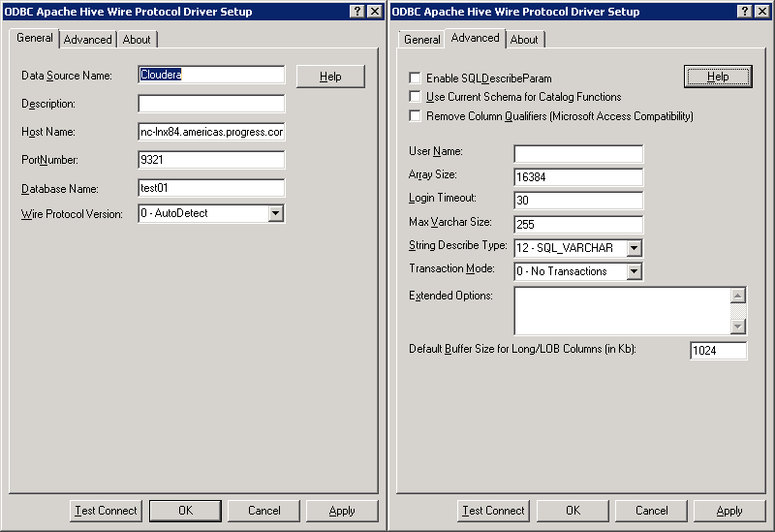Screen dimensions: 775x532
Task: Open the Wire Protocol Version dropdown
Action: [x=275, y=213]
